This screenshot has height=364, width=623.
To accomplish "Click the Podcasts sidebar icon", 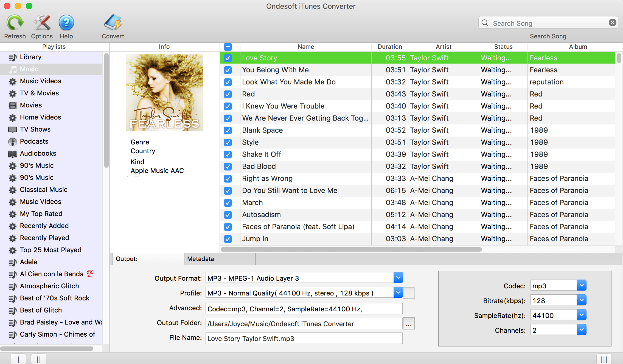I will (x=12, y=141).
